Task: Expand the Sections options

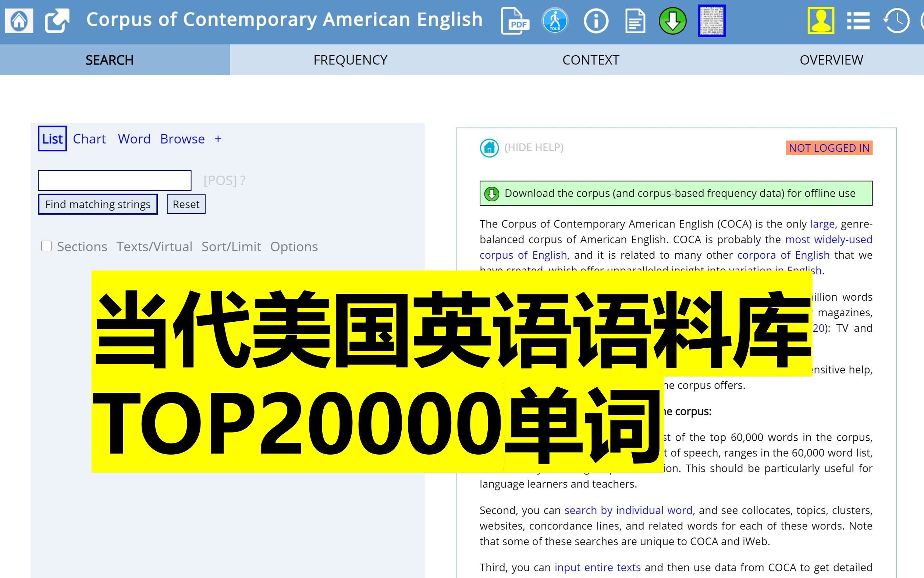Action: [x=82, y=247]
